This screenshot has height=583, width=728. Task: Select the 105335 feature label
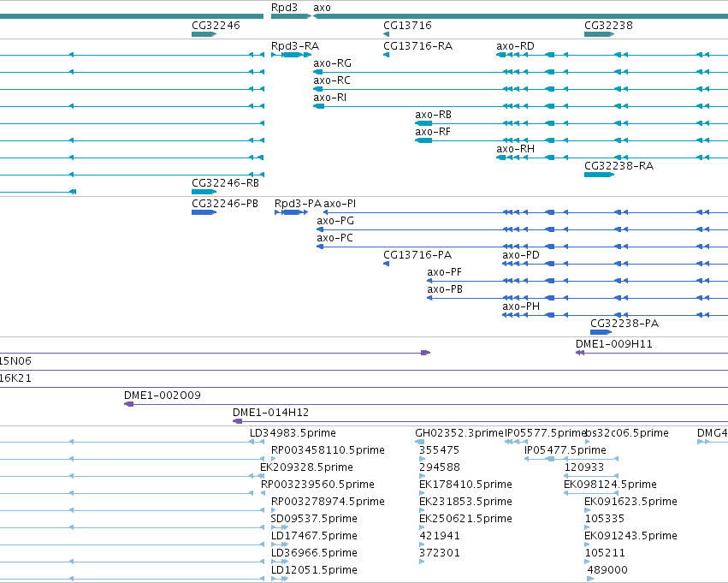(x=605, y=519)
